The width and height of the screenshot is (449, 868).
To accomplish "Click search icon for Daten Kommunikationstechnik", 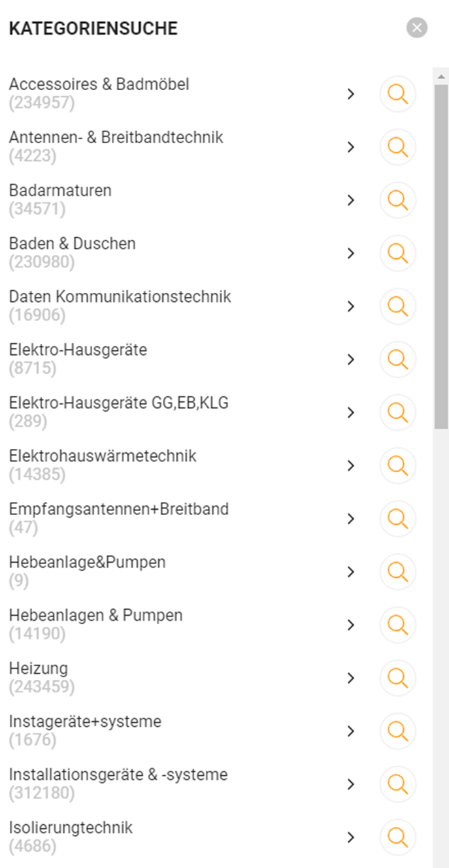I will [x=397, y=306].
